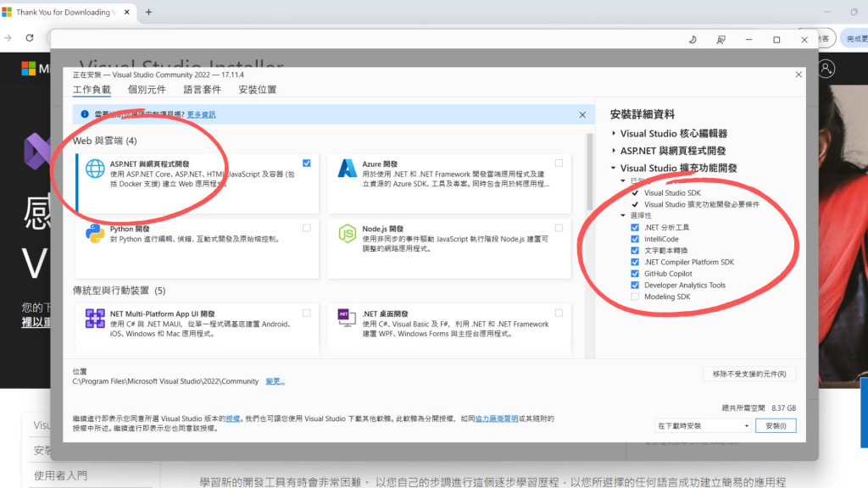Image resolution: width=868 pixels, height=488 pixels.
Task: Click the Azure development workload icon
Action: tap(347, 169)
